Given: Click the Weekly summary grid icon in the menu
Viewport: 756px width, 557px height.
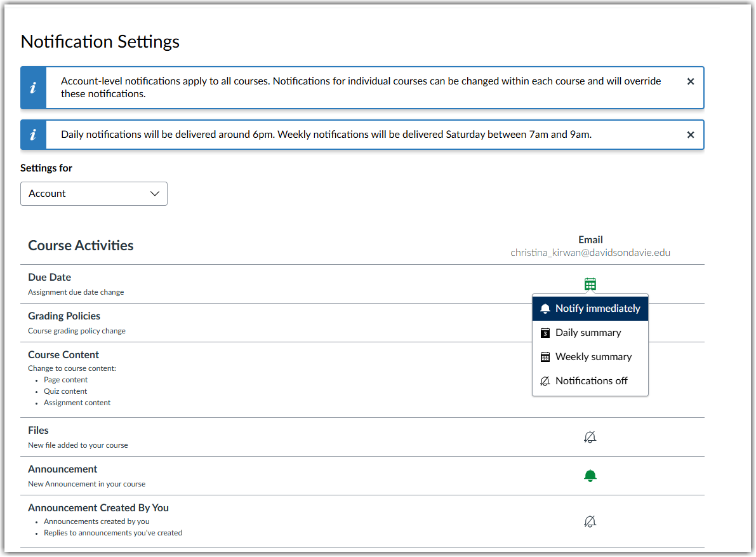Looking at the screenshot, I should 545,356.
